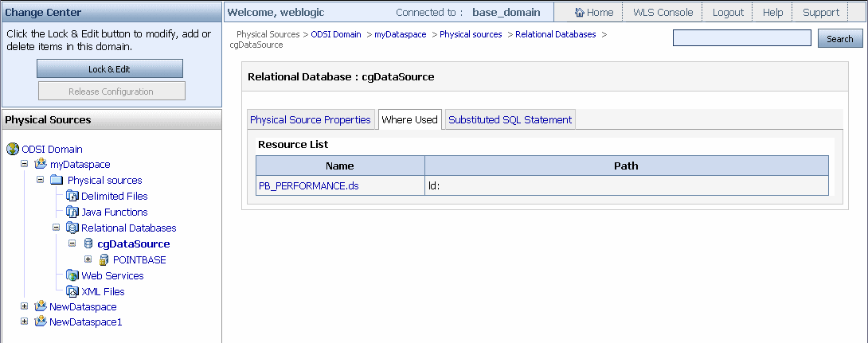This screenshot has height=343, width=868.
Task: Click the Name column header
Action: (340, 166)
